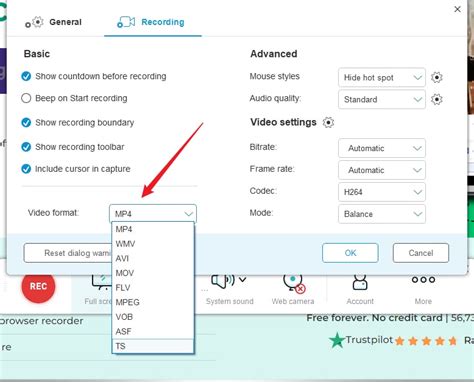
Task: Choose AVI from the format list
Action: [x=153, y=259]
